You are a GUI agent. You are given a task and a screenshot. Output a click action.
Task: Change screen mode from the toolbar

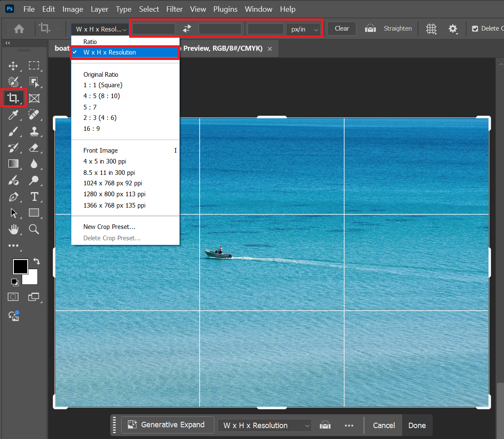34,297
